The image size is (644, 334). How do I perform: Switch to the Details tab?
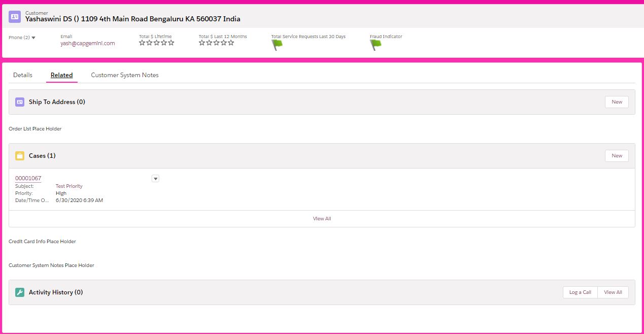(x=23, y=75)
